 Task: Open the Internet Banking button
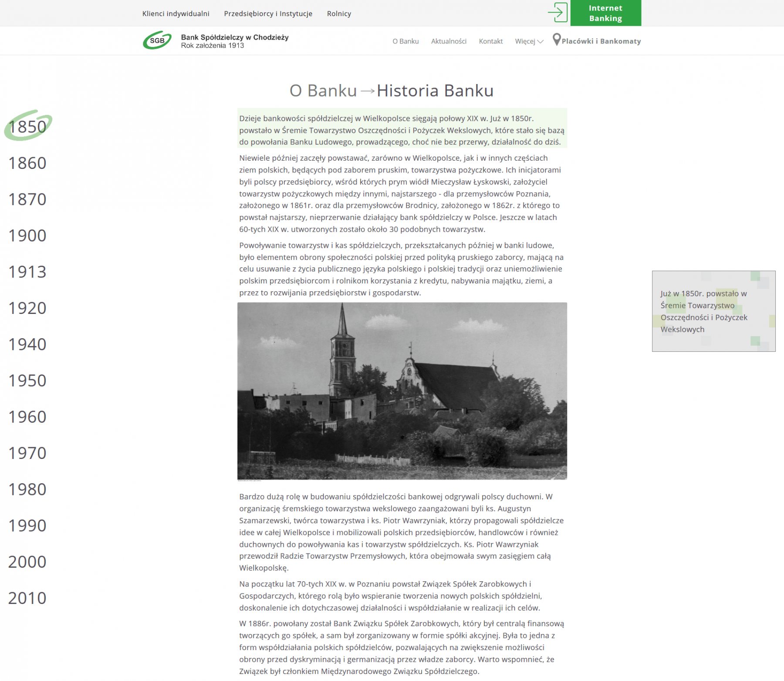click(605, 13)
